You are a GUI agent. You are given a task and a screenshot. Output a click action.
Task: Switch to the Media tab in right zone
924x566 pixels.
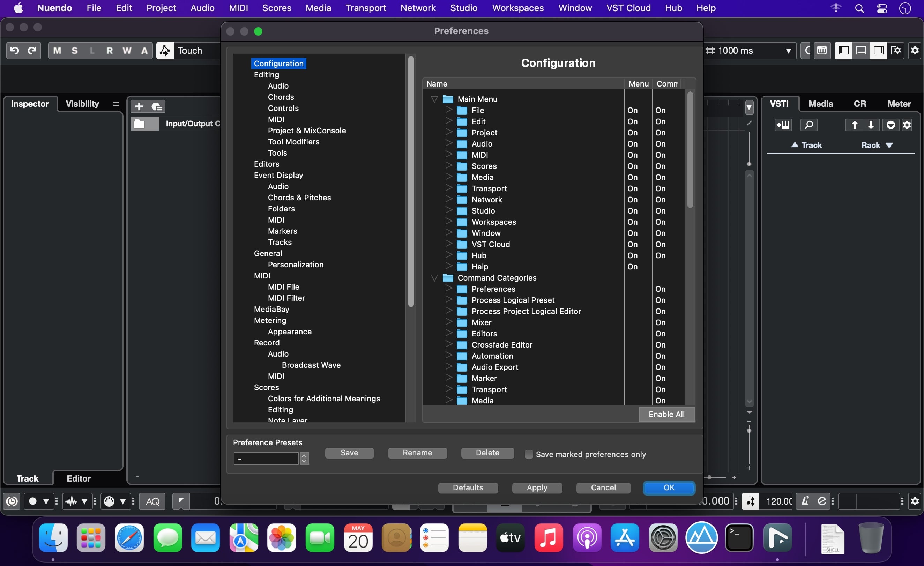click(820, 104)
